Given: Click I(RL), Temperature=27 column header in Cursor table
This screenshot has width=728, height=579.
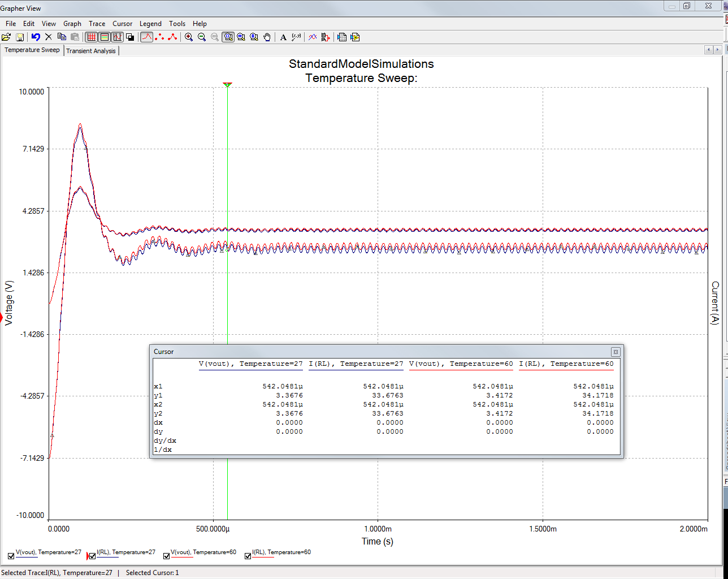Looking at the screenshot, I should tap(356, 364).
